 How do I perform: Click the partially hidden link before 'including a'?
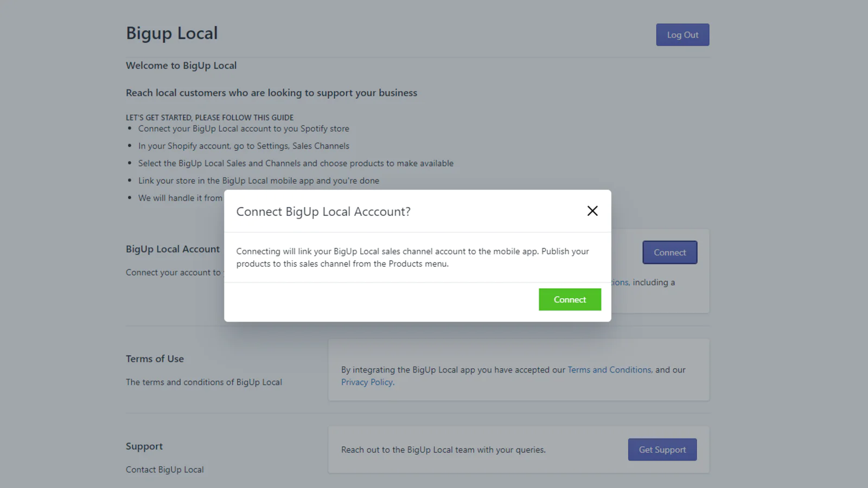click(x=620, y=282)
